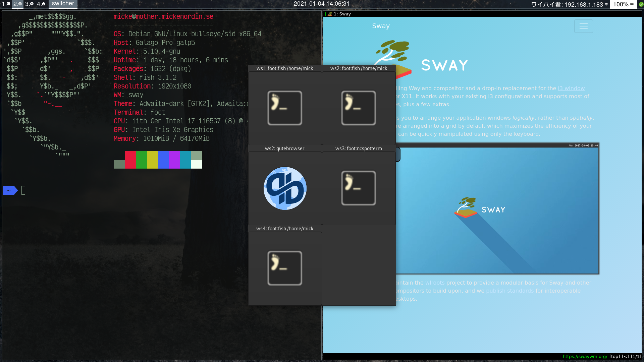Click the https://swaywm.org/ URL in statusbar
Viewport: 644px width, 362px height.
click(x=585, y=357)
